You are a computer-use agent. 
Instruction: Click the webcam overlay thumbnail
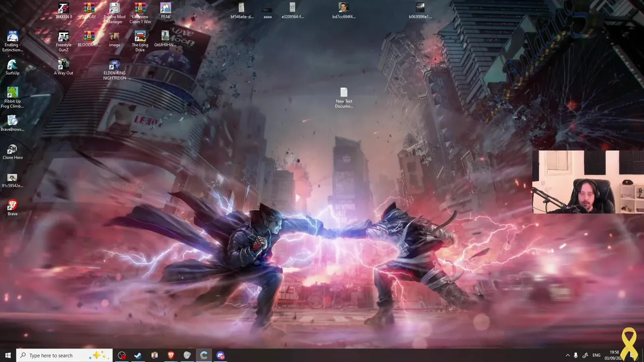[x=588, y=182]
